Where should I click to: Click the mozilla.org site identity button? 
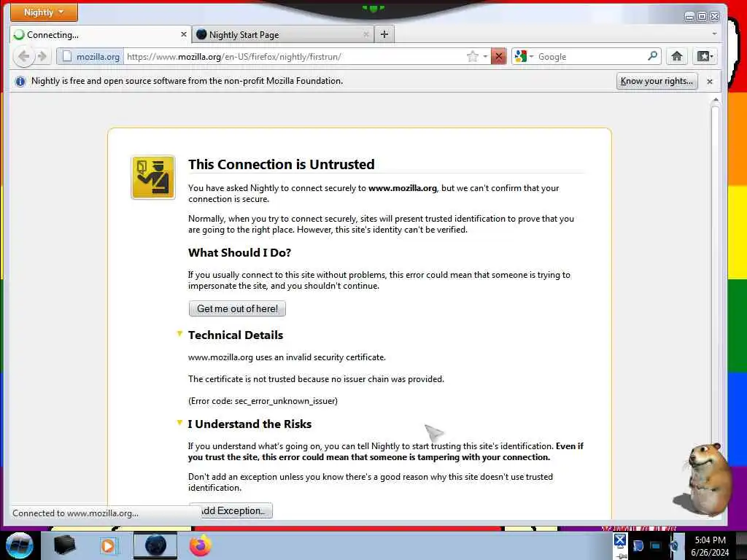[x=90, y=57]
